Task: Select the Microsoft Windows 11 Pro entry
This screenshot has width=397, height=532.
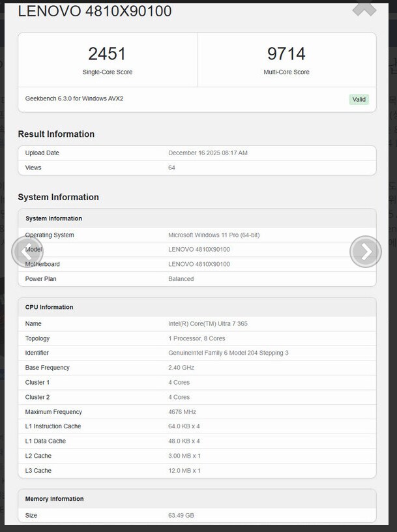Action: coord(214,235)
